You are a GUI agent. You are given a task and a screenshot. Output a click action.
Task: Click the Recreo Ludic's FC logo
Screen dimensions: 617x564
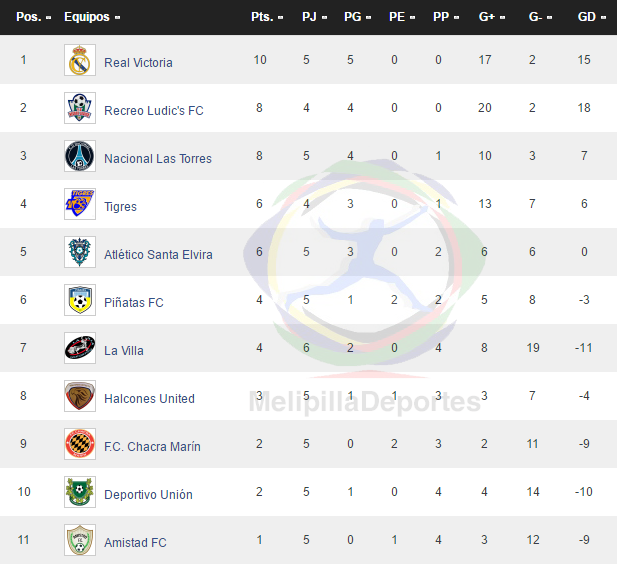click(x=80, y=109)
